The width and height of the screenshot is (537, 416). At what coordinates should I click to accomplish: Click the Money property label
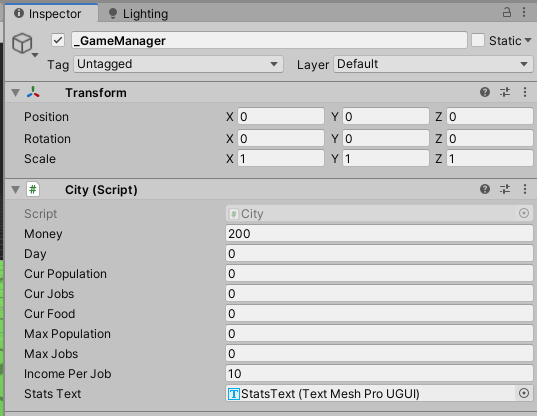tap(43, 234)
